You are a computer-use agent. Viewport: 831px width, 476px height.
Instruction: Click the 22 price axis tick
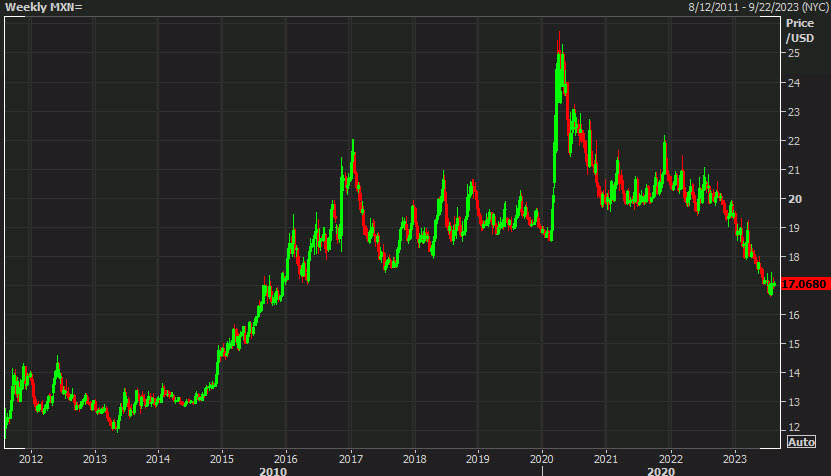[794, 141]
